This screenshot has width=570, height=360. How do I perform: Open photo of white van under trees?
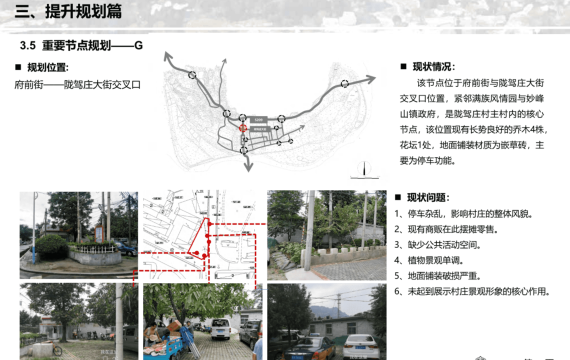[202, 322]
